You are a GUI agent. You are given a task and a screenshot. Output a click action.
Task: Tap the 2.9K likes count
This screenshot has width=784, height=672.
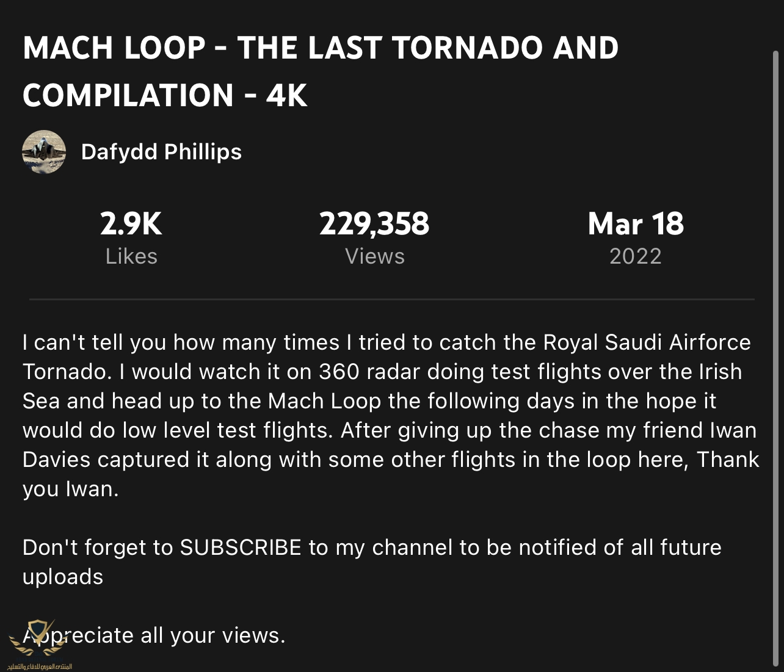131,223
